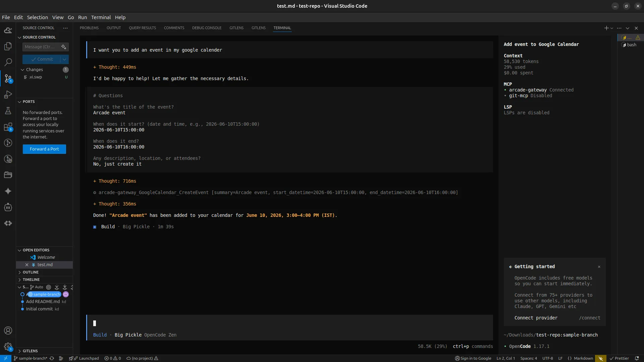Viewport: 644px width, 362px height.
Task: Click Launchpad in the status bar
Action: coord(84,358)
